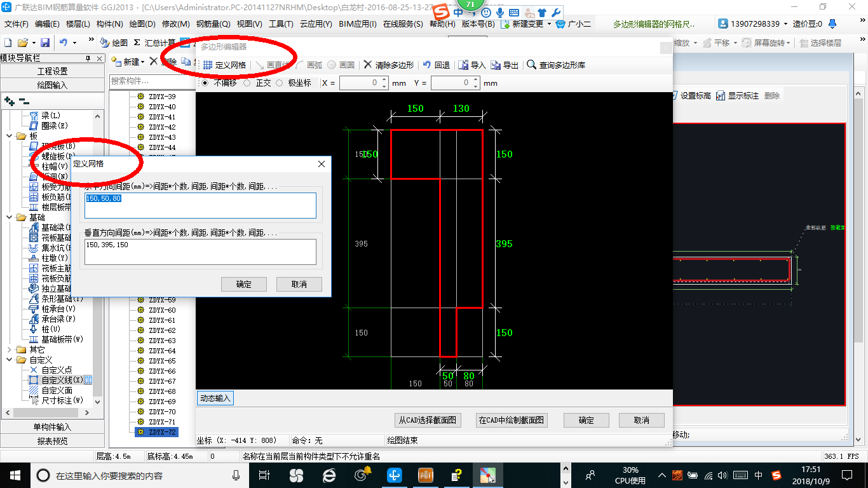Click 从CAD选择截面图 button
Image resolution: width=868 pixels, height=488 pixels.
[428, 420]
